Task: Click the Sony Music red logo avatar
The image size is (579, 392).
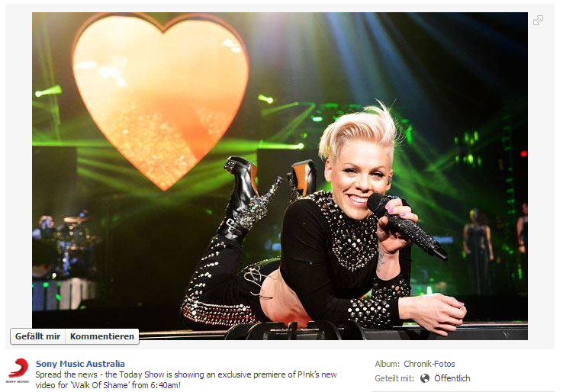Action: 18,370
